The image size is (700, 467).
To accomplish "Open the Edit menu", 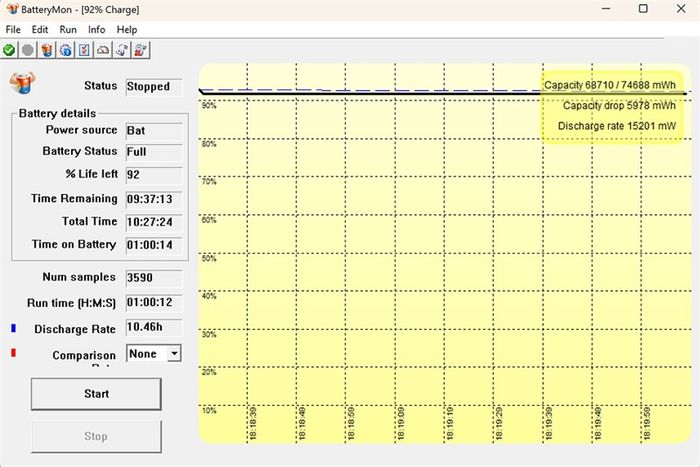I will 40,29.
